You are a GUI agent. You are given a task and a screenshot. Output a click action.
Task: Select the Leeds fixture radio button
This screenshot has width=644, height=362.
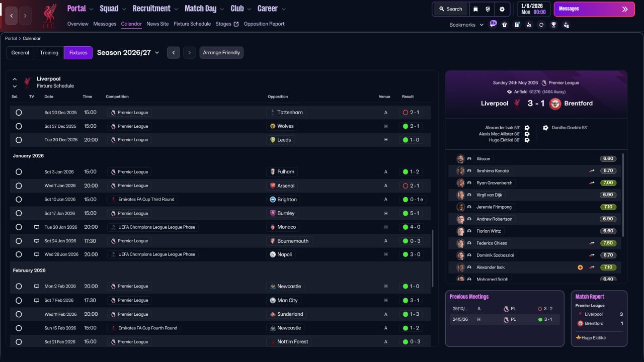[x=19, y=140]
